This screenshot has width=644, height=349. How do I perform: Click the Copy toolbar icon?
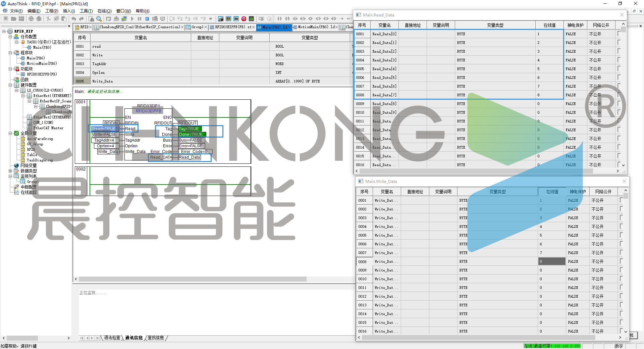56,19
